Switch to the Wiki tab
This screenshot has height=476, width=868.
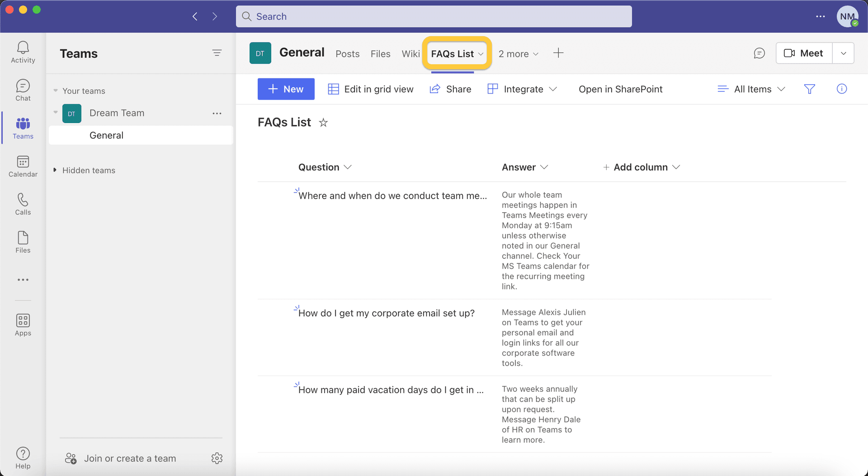pos(410,54)
